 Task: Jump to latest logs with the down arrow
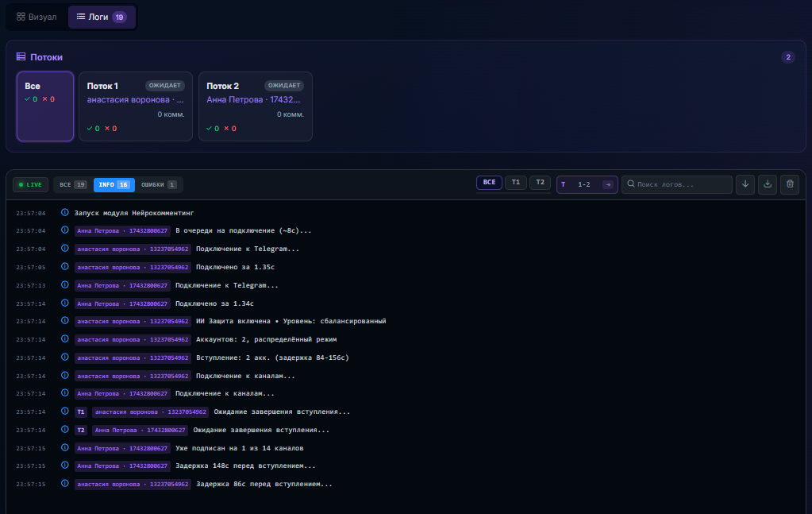coord(745,184)
